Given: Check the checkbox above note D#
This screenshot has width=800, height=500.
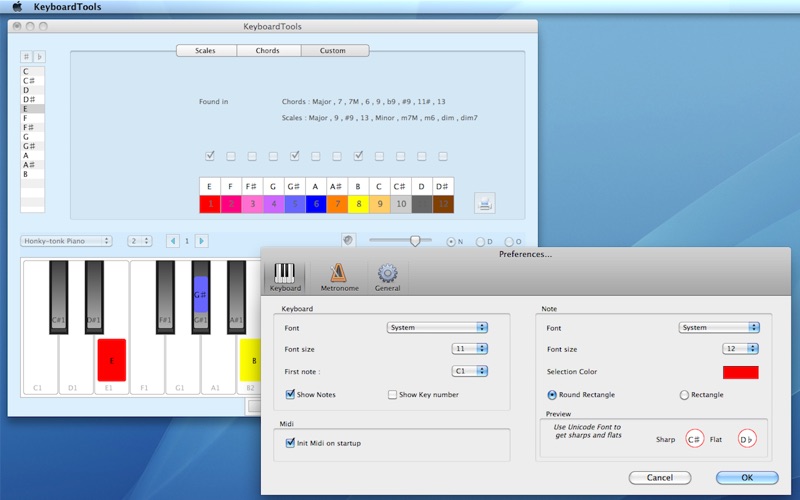Looking at the screenshot, I should click(443, 156).
